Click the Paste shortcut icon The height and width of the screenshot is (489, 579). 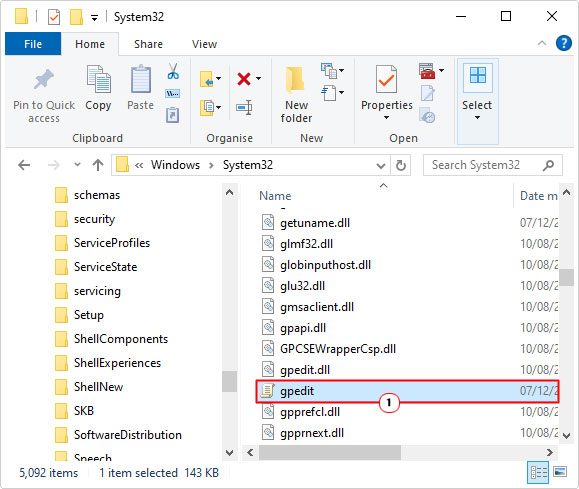click(172, 115)
